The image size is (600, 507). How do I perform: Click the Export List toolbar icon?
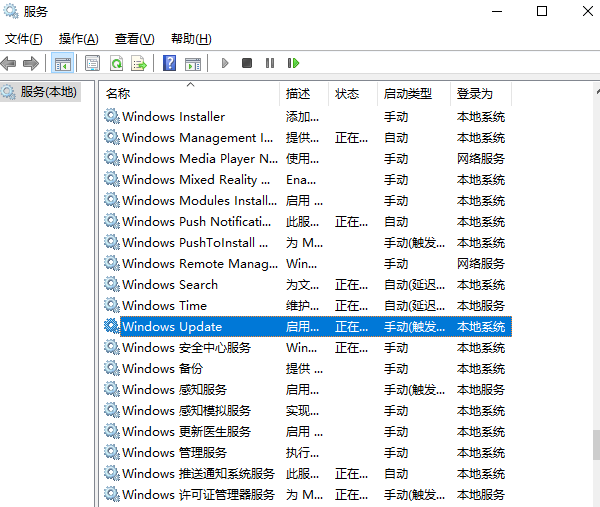tap(139, 63)
